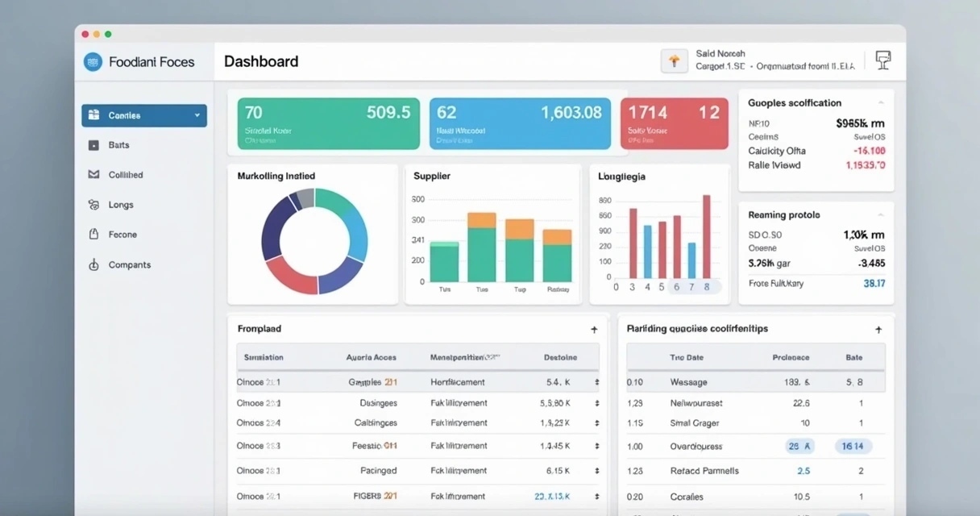Collapse the Guoples scolfication panel
The height and width of the screenshot is (516, 980).
pos(881,102)
